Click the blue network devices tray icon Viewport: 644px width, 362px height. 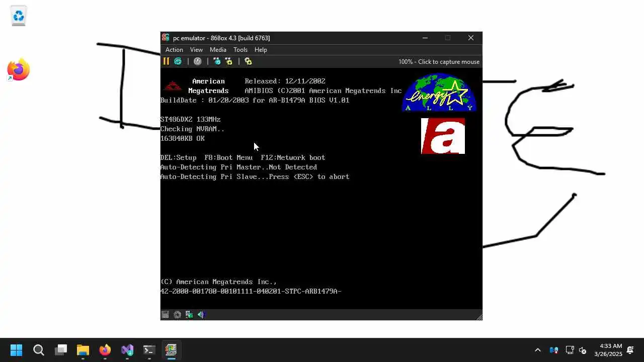554,350
